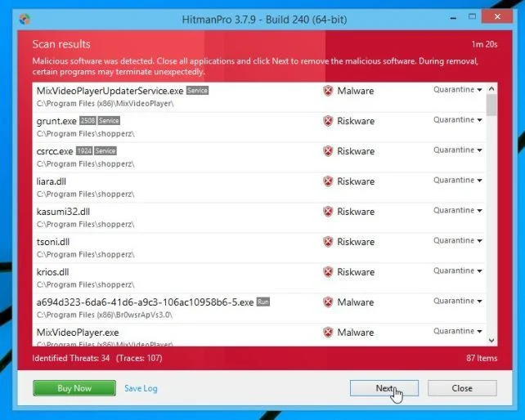Click shield icon beside MixVideoPlayerUpdaterService.exe
525x420 pixels.
pos(328,91)
